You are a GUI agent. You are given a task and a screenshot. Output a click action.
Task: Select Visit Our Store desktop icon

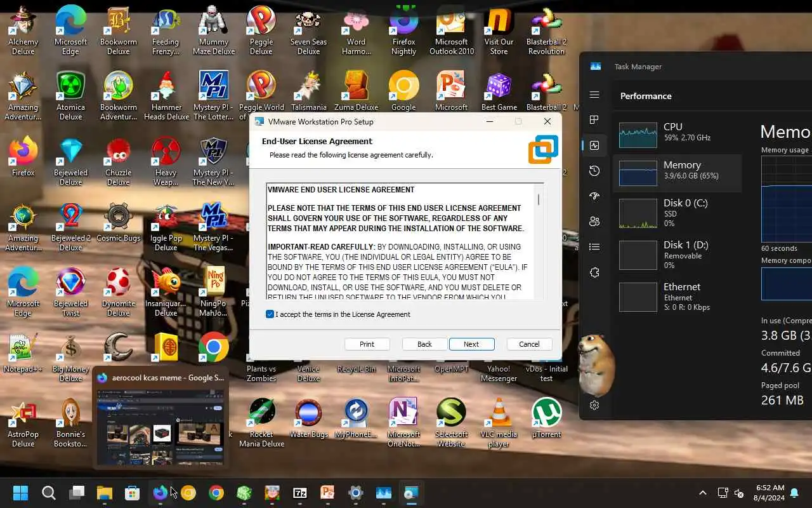tap(499, 30)
